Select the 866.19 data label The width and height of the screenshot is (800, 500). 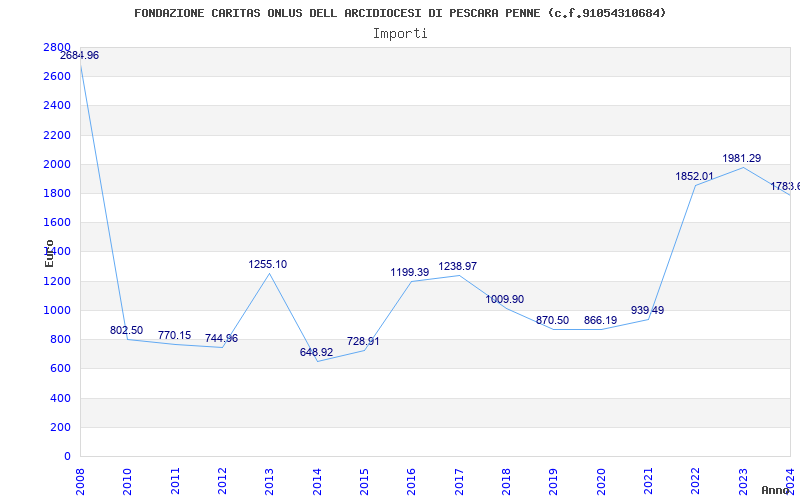pos(601,321)
